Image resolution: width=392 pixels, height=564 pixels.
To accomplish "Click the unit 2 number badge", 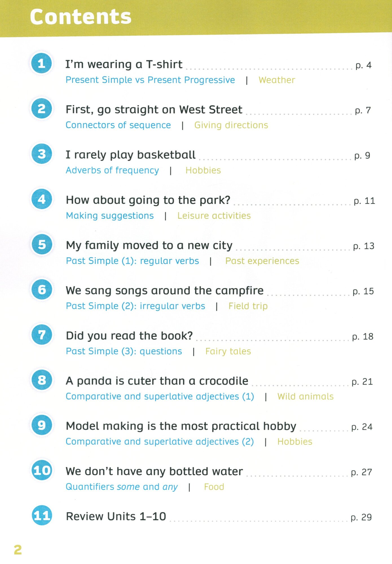I will click(x=41, y=109).
